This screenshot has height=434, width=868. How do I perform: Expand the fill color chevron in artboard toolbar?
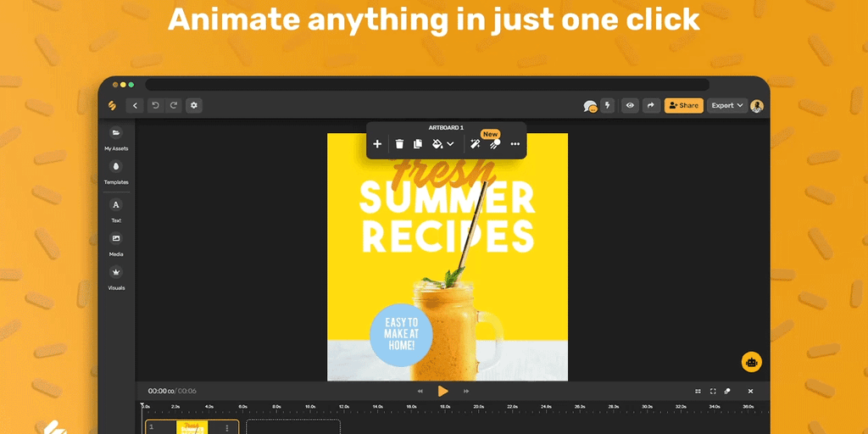click(x=451, y=144)
